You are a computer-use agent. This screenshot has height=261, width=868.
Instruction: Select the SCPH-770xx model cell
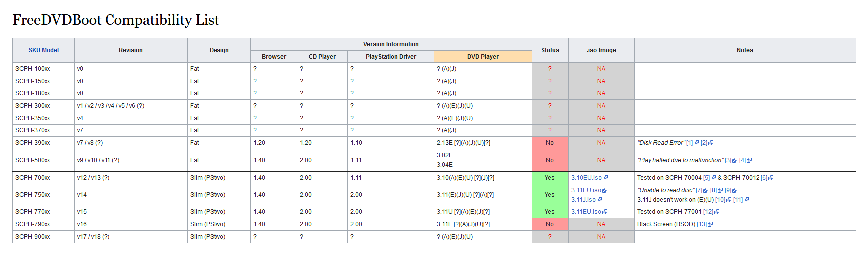tap(44, 212)
